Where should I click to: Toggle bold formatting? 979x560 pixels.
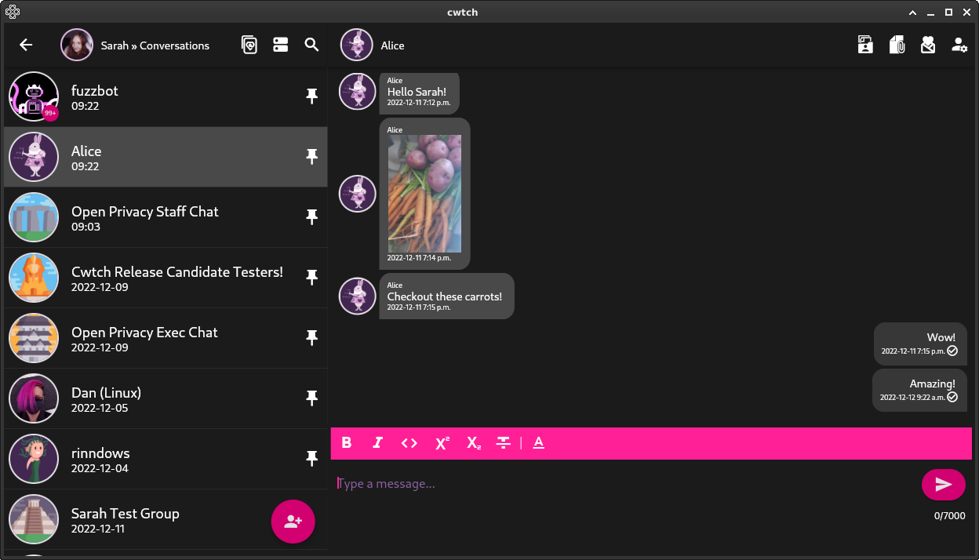tap(347, 443)
